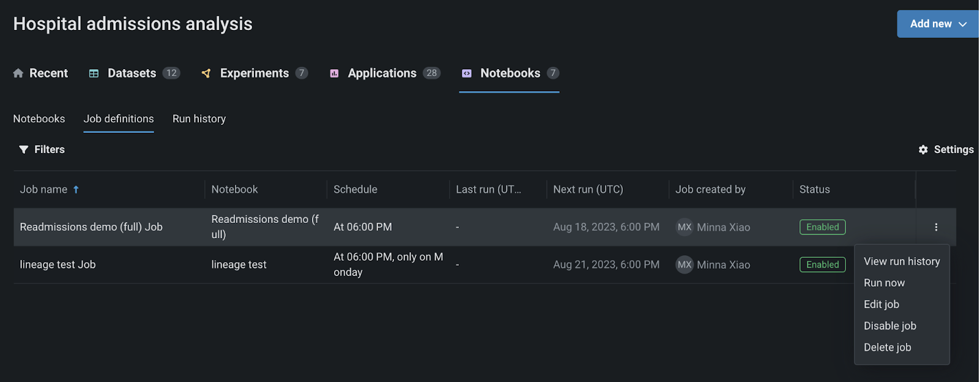Click the Datasets table icon
The width and height of the screenshot is (980, 382).
pyautogui.click(x=94, y=73)
